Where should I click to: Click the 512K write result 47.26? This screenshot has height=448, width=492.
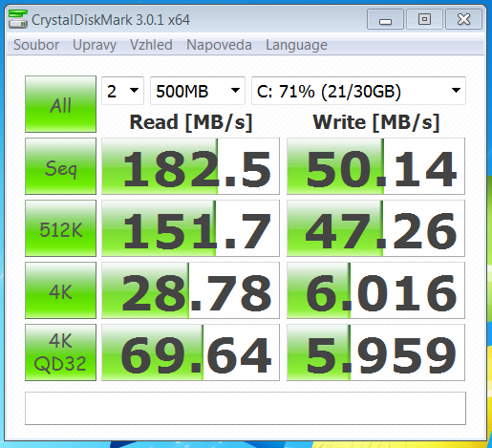click(375, 228)
